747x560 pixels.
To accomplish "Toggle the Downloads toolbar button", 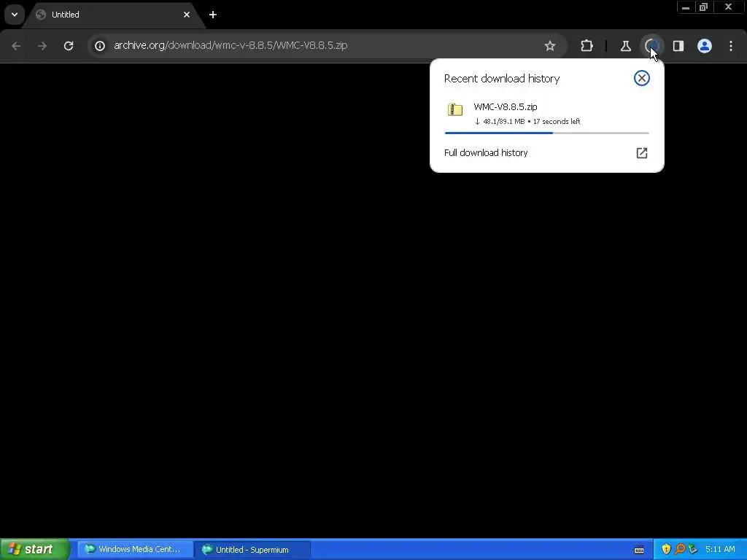I will [651, 46].
